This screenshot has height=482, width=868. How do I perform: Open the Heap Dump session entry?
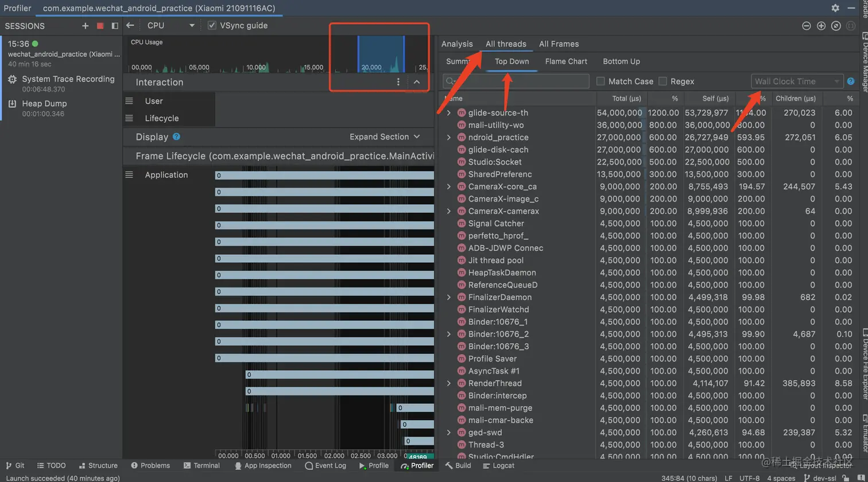click(61, 108)
